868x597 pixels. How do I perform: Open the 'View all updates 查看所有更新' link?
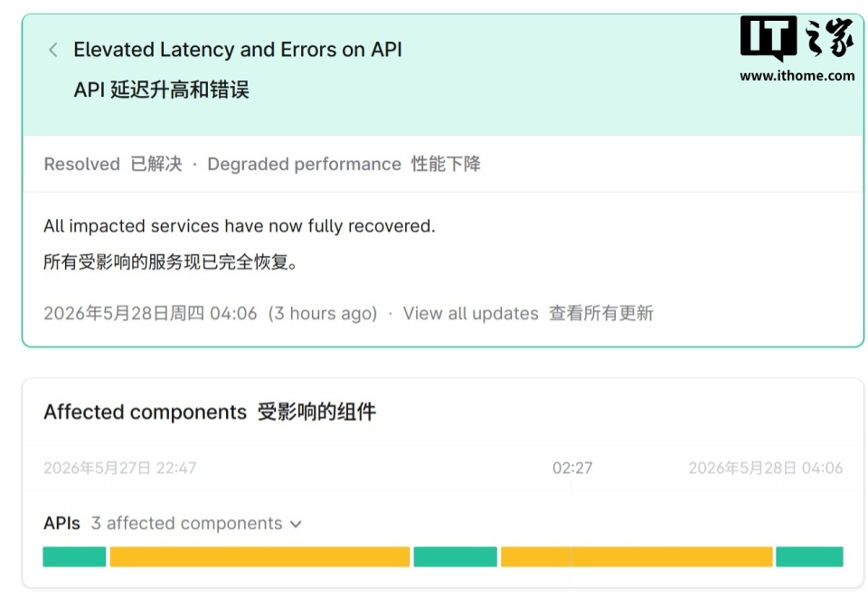528,314
